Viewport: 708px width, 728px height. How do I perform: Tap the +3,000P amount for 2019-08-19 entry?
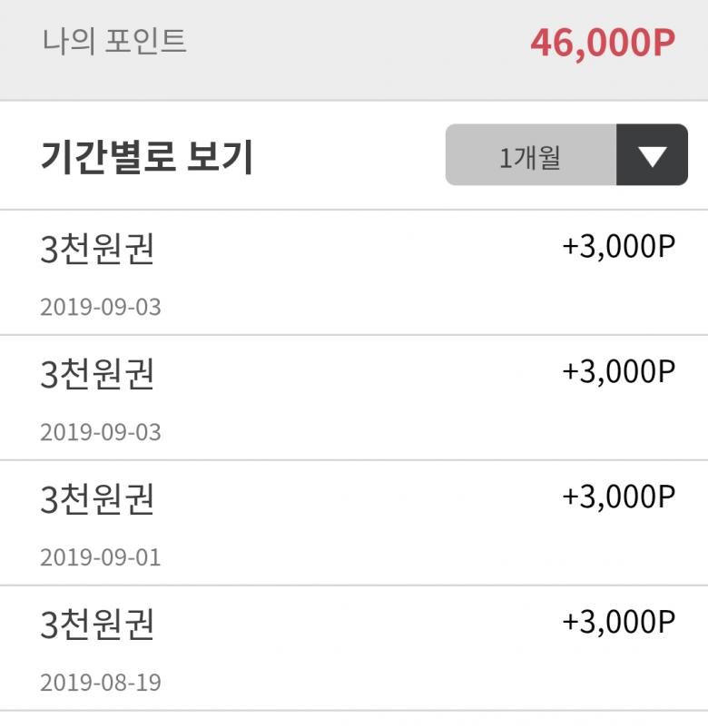coord(619,623)
